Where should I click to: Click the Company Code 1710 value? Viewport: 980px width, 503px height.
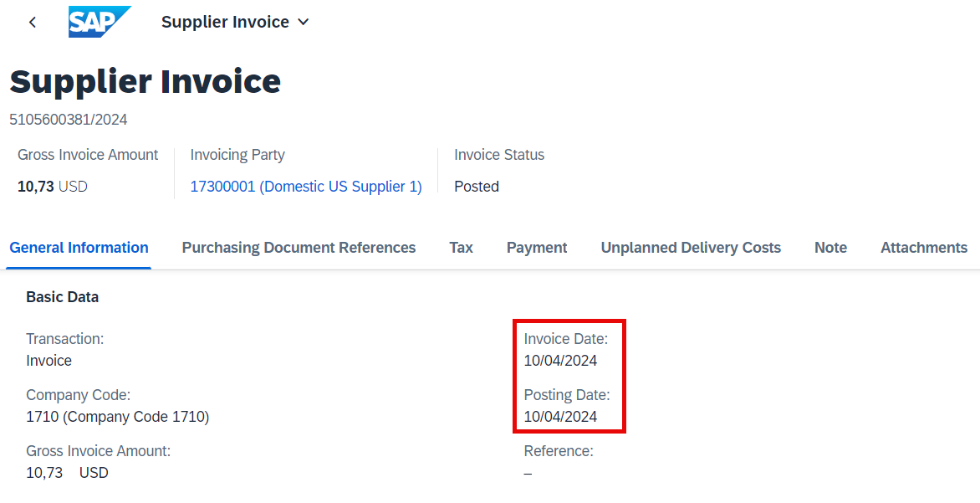pos(118,417)
